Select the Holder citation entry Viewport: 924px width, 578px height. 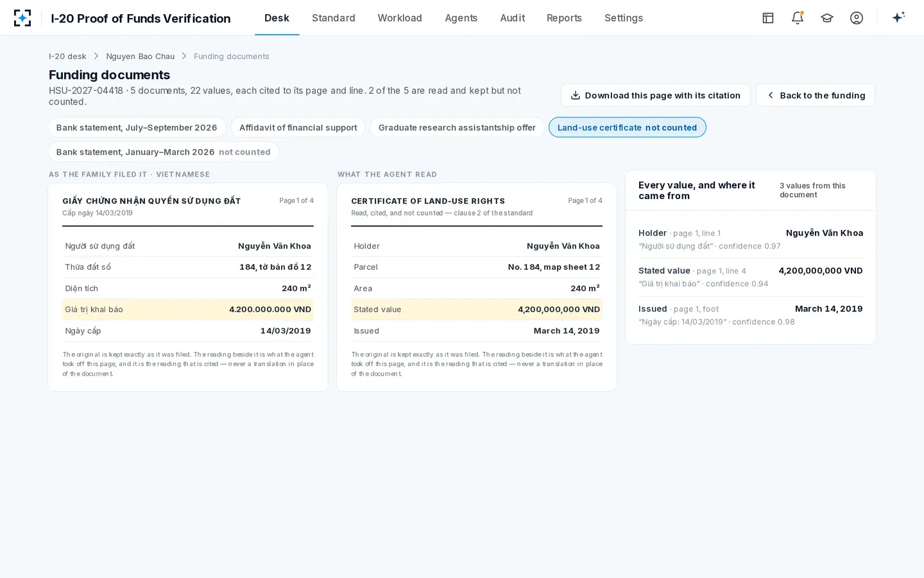click(x=751, y=239)
